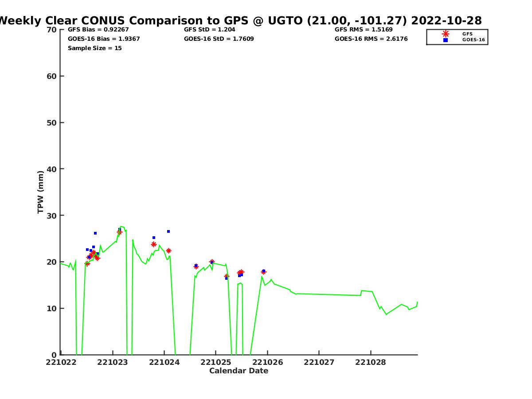Select the GFS StD statistic text
532x399 pixels.
pyautogui.click(x=209, y=30)
